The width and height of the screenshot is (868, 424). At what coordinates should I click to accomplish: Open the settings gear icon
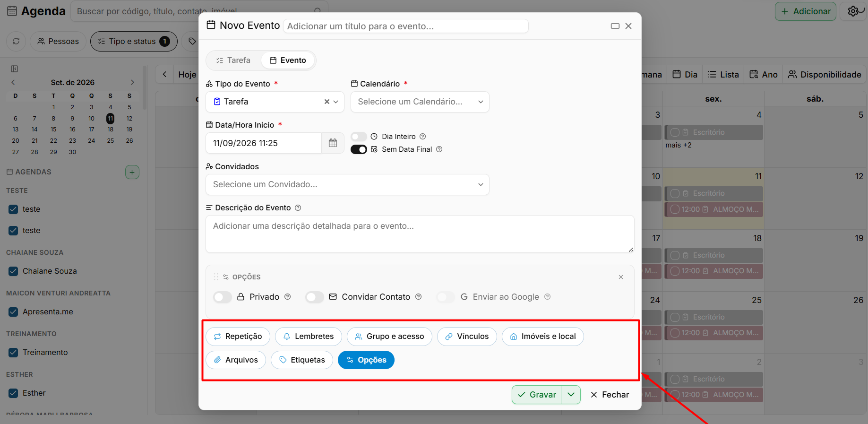[x=853, y=11]
